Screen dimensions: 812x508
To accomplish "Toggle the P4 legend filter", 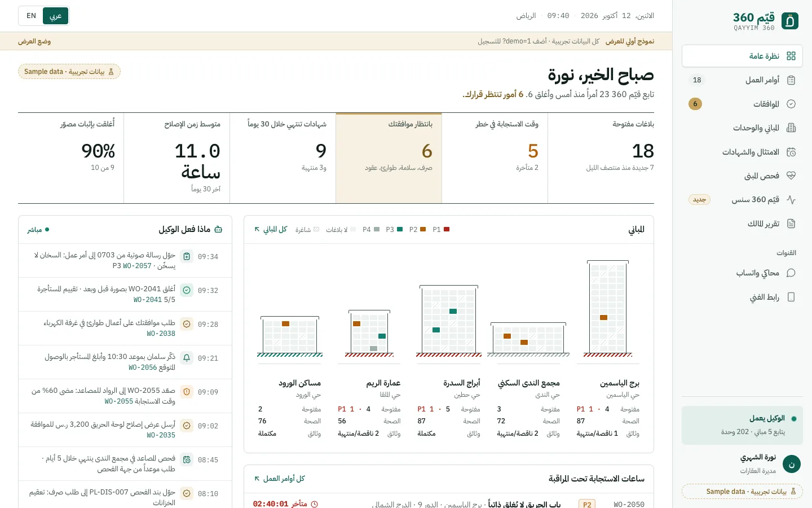I will tap(371, 230).
